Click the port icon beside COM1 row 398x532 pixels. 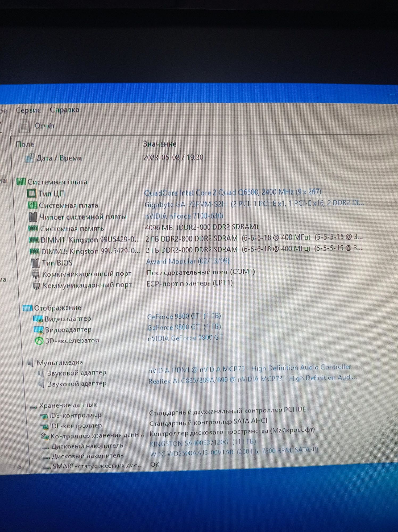(x=36, y=274)
